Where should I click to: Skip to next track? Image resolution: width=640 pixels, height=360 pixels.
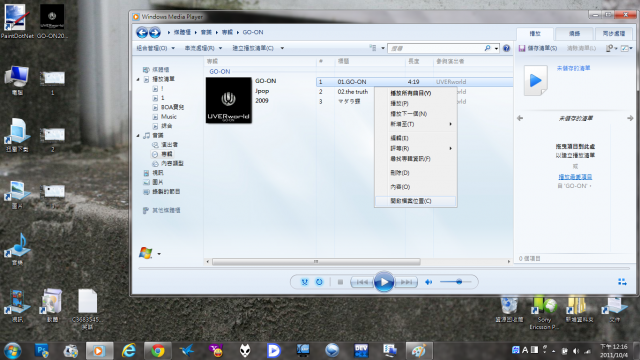click(x=406, y=282)
